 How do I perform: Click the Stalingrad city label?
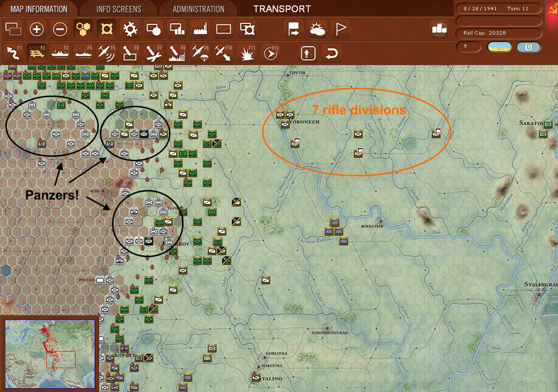pyautogui.click(x=541, y=284)
